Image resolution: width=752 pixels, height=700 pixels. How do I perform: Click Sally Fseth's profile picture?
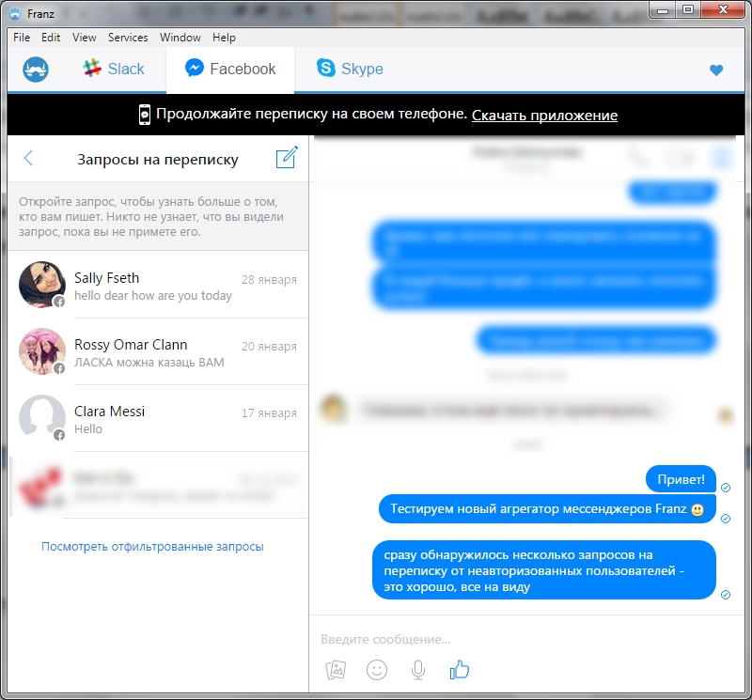click(42, 285)
